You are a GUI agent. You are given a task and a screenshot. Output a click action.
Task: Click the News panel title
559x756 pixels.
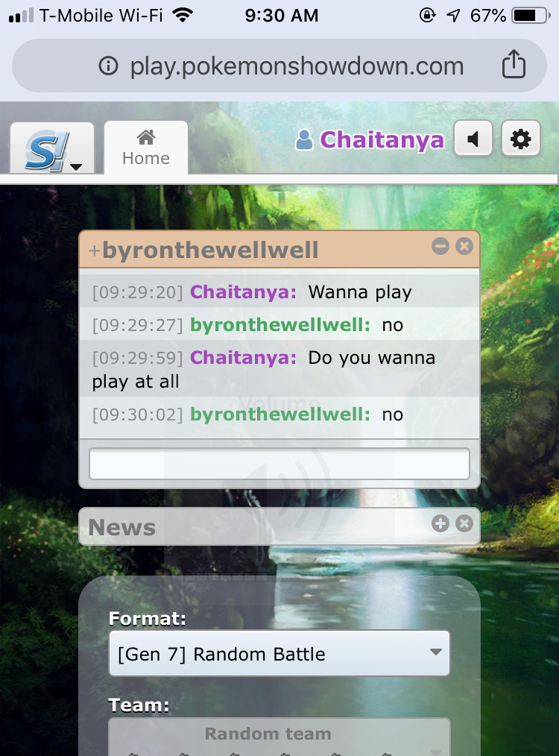(x=122, y=527)
